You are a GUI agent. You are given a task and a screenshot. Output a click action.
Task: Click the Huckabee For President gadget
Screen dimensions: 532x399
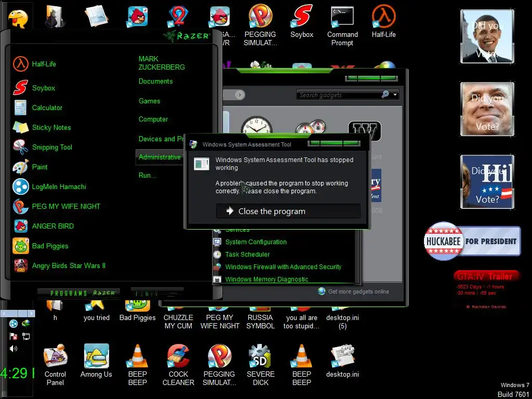(x=472, y=241)
